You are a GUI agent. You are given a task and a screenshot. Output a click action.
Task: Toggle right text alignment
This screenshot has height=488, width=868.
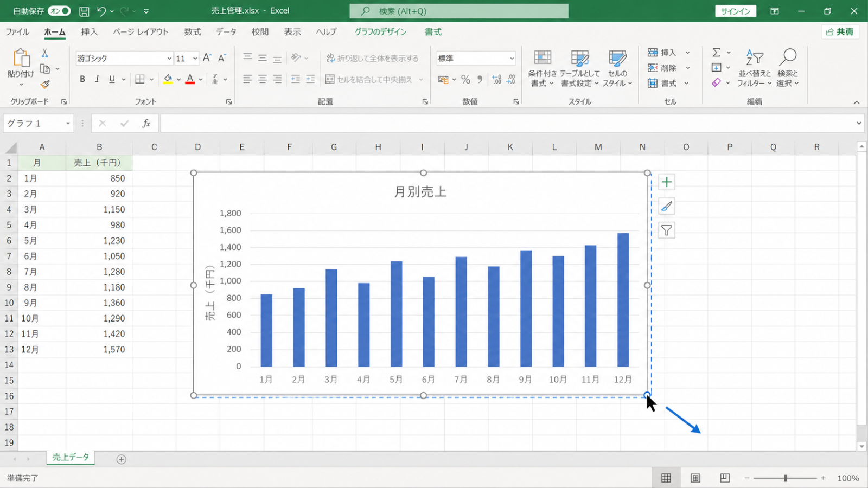tap(277, 79)
